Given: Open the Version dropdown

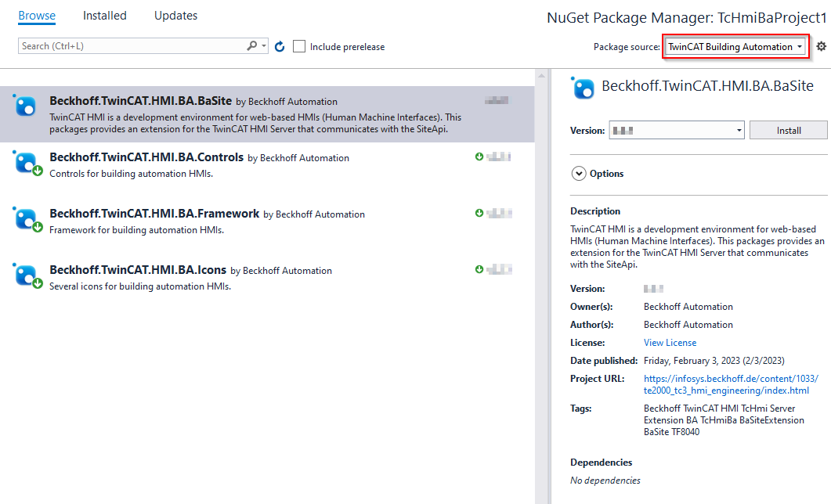Looking at the screenshot, I should tap(677, 130).
